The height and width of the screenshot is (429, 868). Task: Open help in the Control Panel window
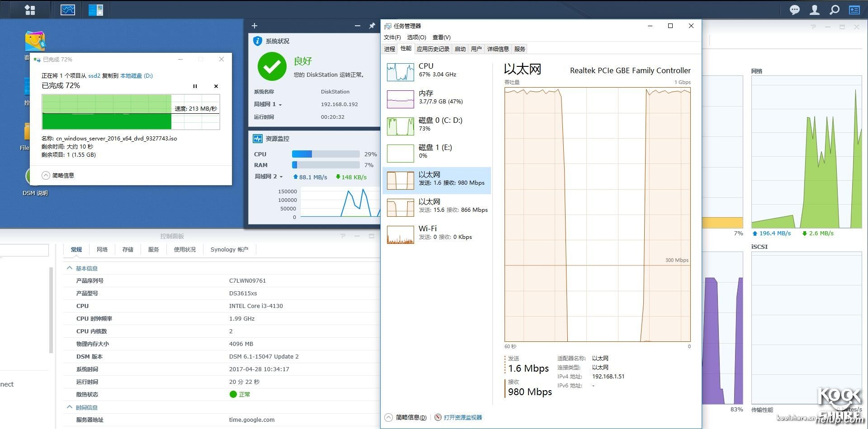343,236
